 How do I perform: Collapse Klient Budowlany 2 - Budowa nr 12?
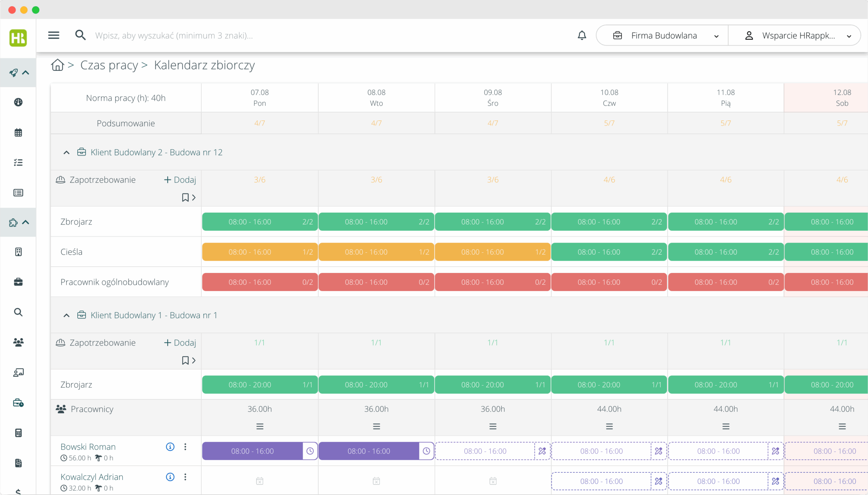(x=67, y=152)
